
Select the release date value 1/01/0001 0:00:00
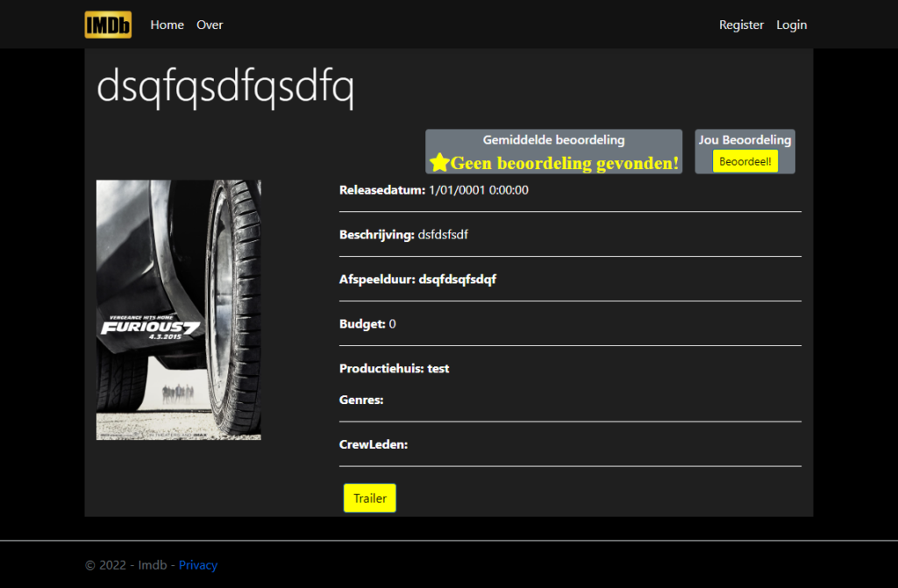[x=479, y=190]
